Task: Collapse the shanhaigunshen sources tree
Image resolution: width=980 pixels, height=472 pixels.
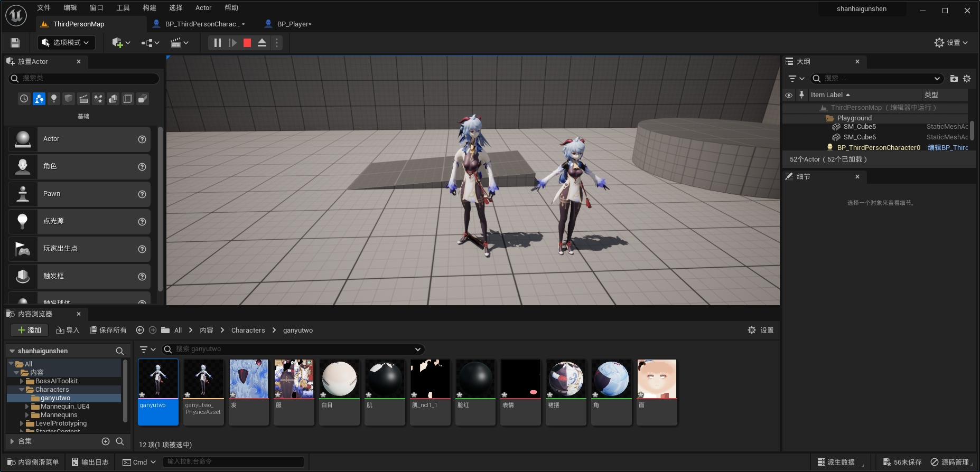Action: tap(12, 351)
